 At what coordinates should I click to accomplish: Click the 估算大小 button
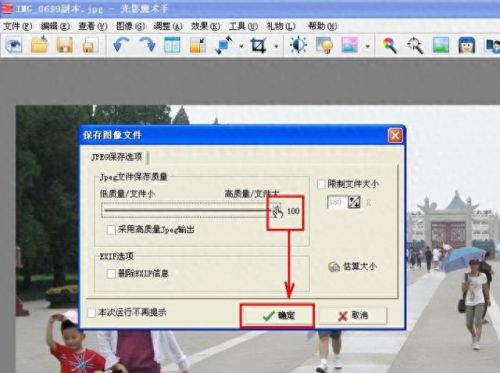click(x=353, y=267)
